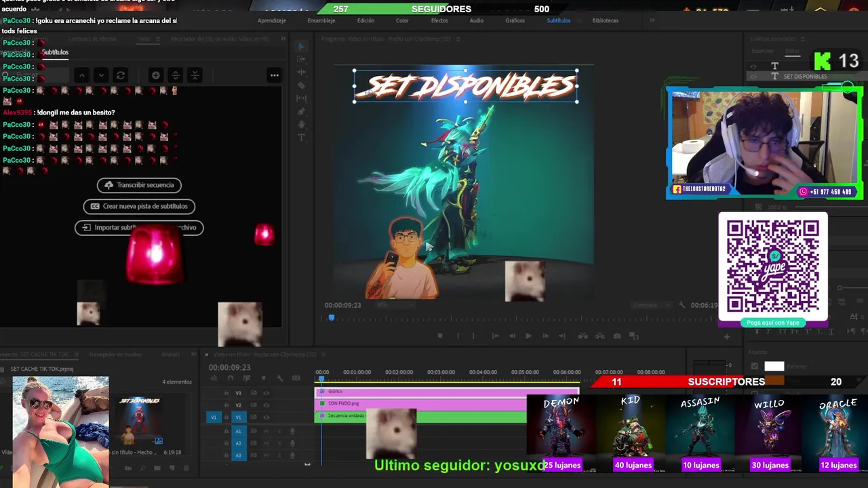
Task: Switch to the Edición workspace
Action: [x=366, y=20]
